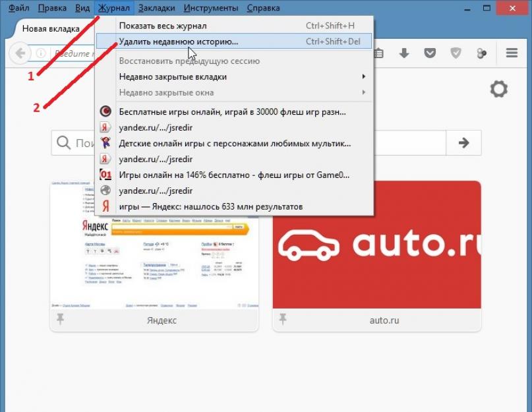This screenshot has height=412, width=532.
Task: Open the hamburger main menu
Action: [512, 53]
